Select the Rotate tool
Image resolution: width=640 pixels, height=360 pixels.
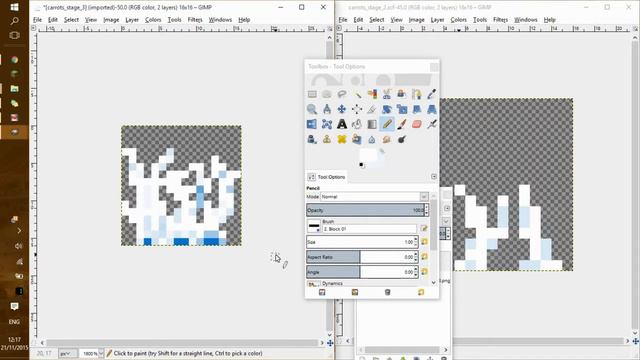387,109
